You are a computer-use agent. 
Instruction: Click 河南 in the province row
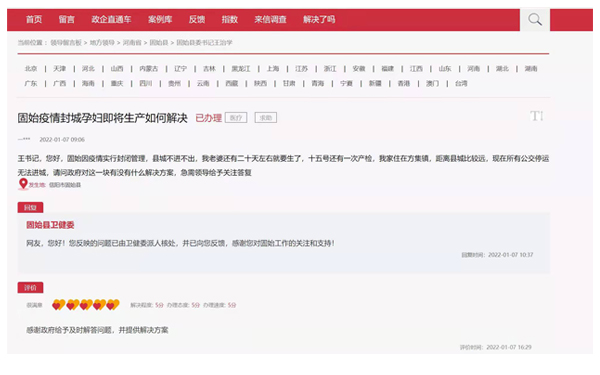tap(474, 68)
